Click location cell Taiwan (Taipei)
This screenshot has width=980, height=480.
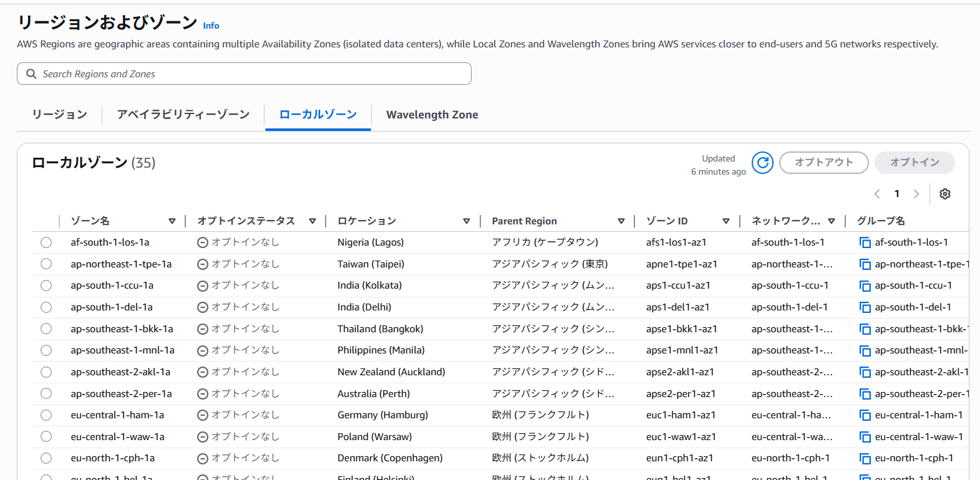click(x=371, y=264)
